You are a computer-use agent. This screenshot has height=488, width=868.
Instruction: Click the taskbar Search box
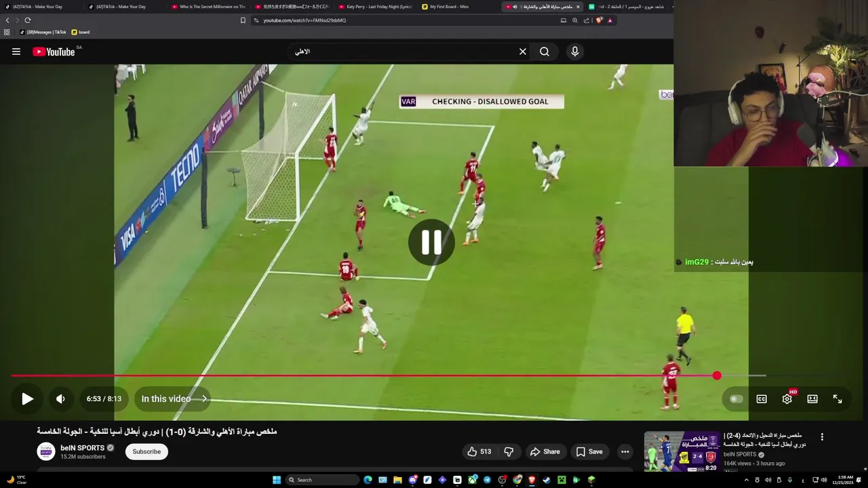pos(322,480)
